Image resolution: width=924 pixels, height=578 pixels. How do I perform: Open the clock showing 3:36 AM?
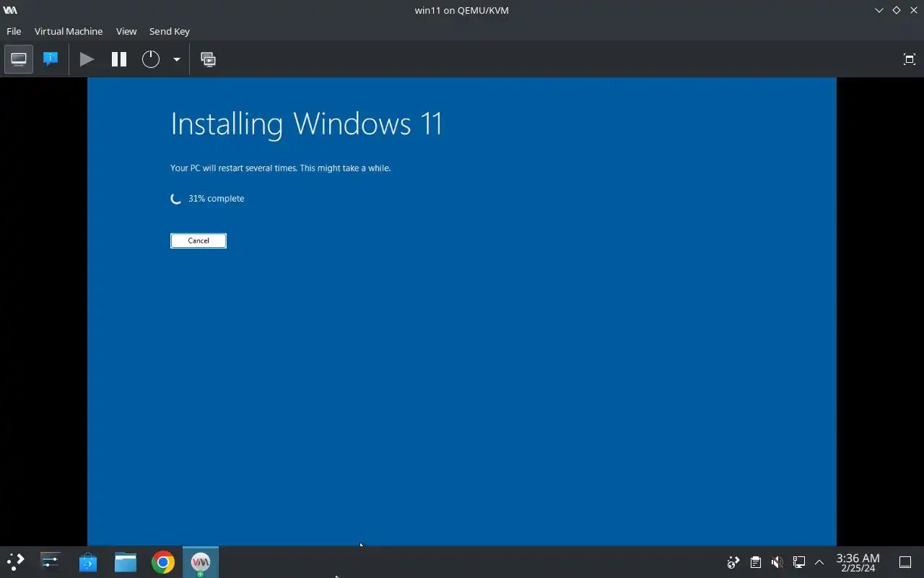[858, 562]
